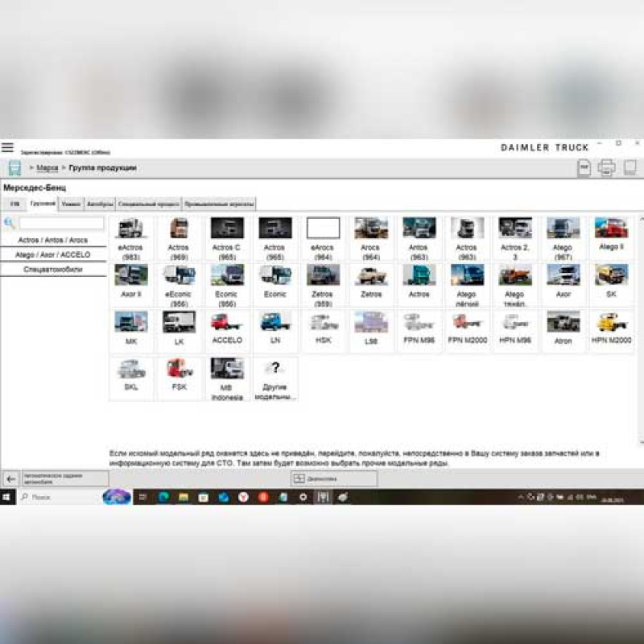Select the LK model tile
Image resolution: width=644 pixels, height=644 pixels.
(x=179, y=331)
